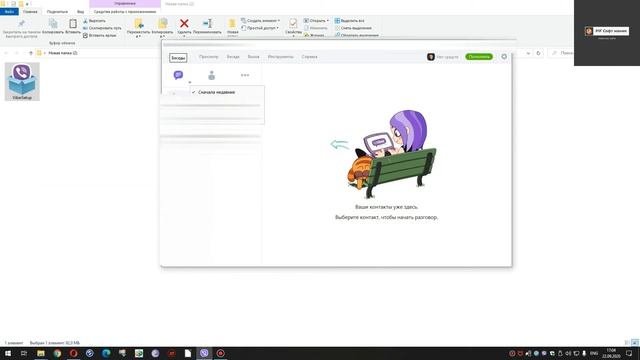Open Viber icon on the taskbar
The image size is (640, 360).
click(204, 353)
